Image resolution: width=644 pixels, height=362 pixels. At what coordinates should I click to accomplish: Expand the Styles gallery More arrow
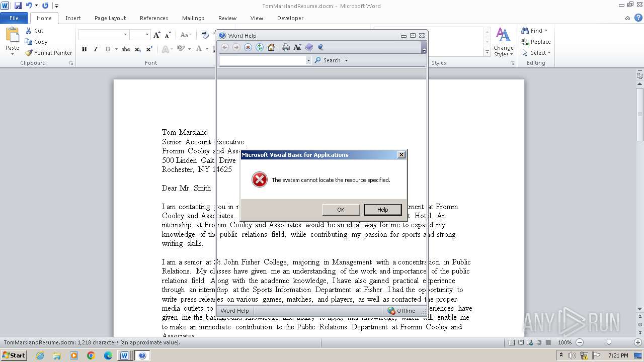[x=487, y=52]
